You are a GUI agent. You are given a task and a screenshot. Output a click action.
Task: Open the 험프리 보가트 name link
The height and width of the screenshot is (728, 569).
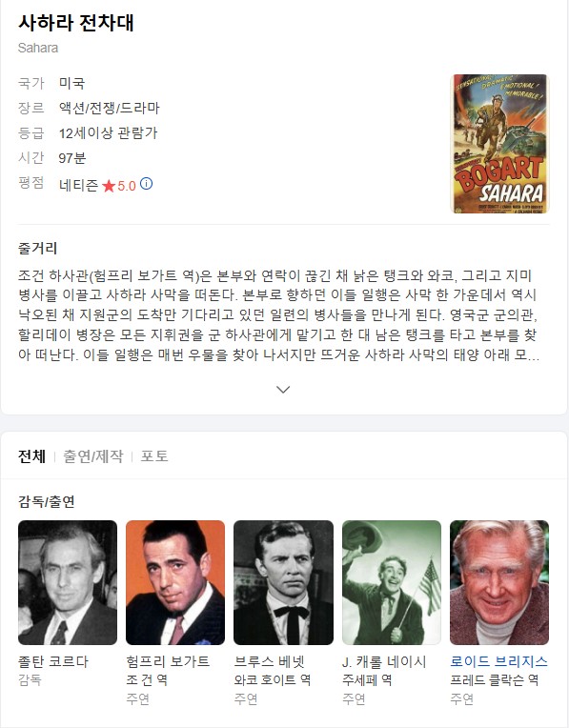point(168,661)
